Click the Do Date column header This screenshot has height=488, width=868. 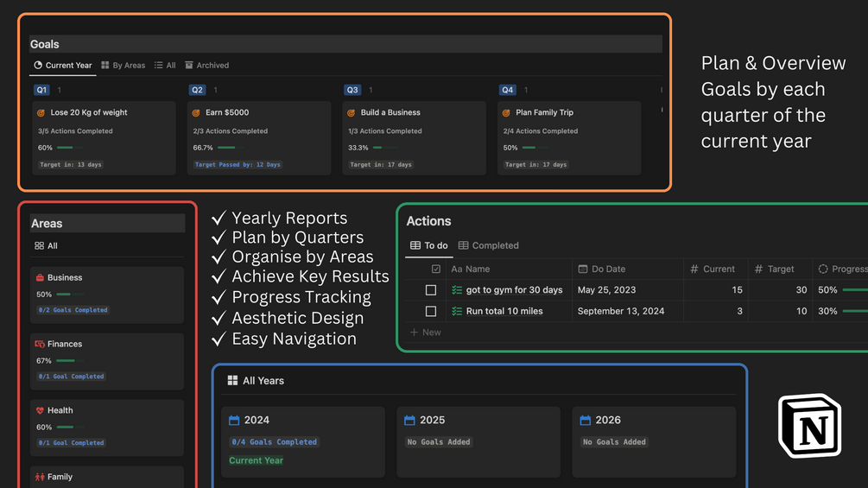click(602, 269)
